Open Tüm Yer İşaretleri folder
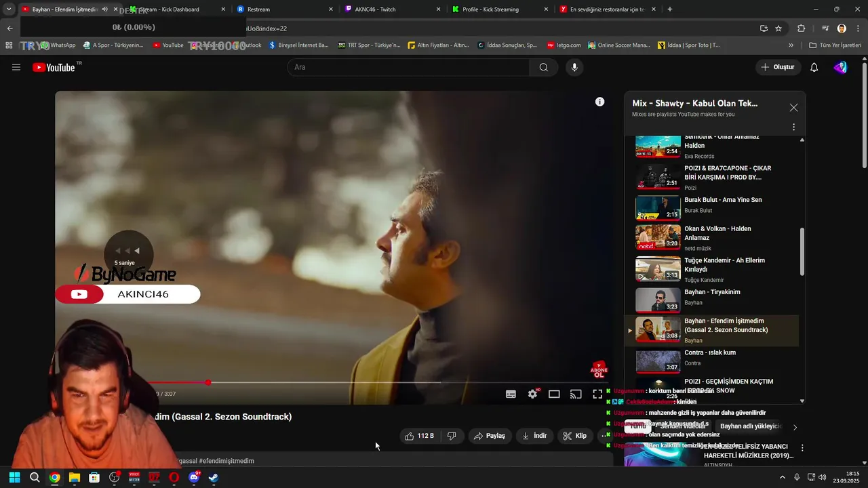 click(835, 45)
